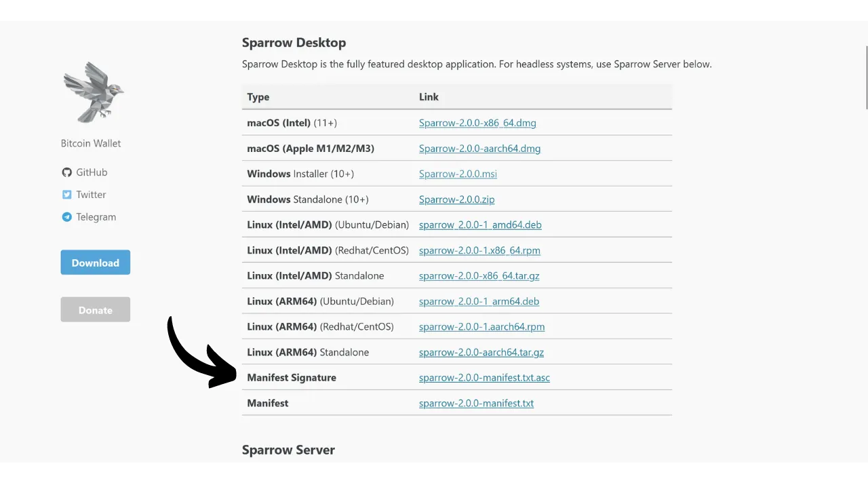Download the Sparrow-2.0.0.zip Windows standalone
This screenshot has height=483, width=868.
[x=456, y=199]
